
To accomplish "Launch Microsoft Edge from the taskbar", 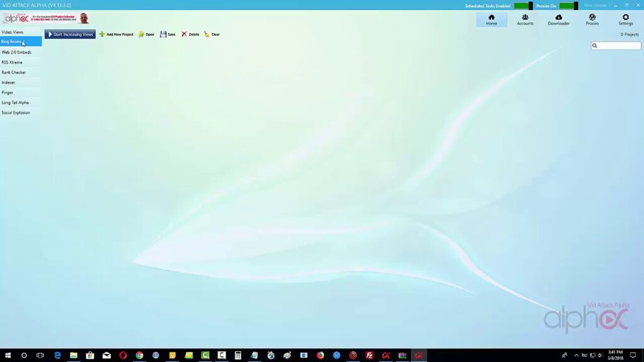I will 57,356.
